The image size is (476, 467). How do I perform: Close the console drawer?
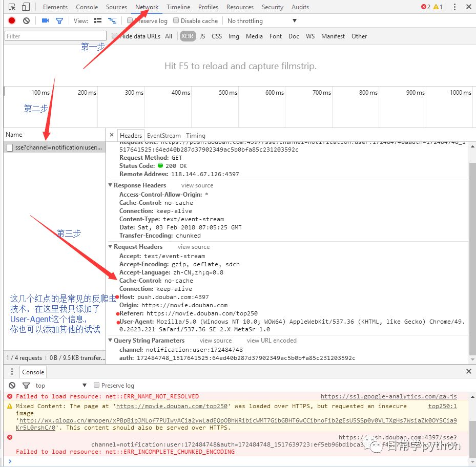point(469,371)
